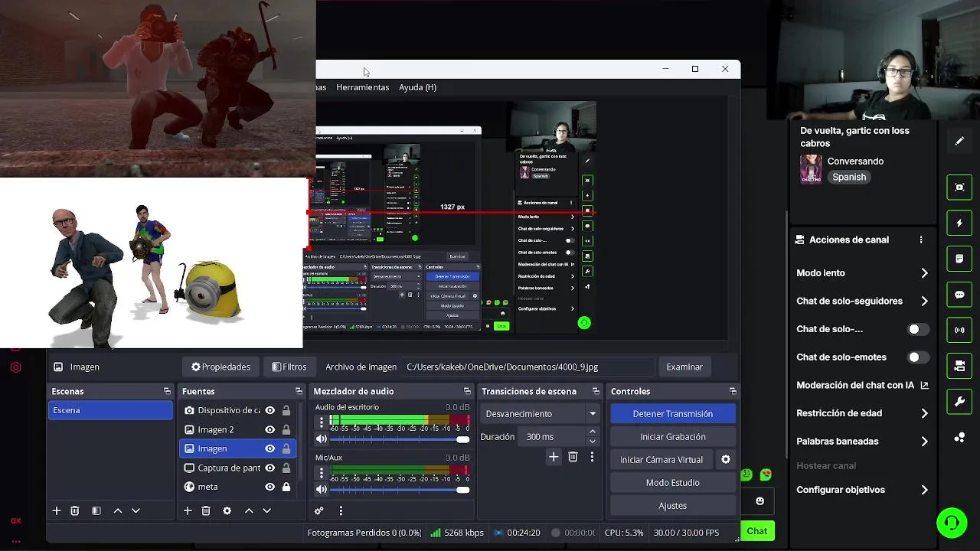Click the green Chat send button

pos(757,531)
